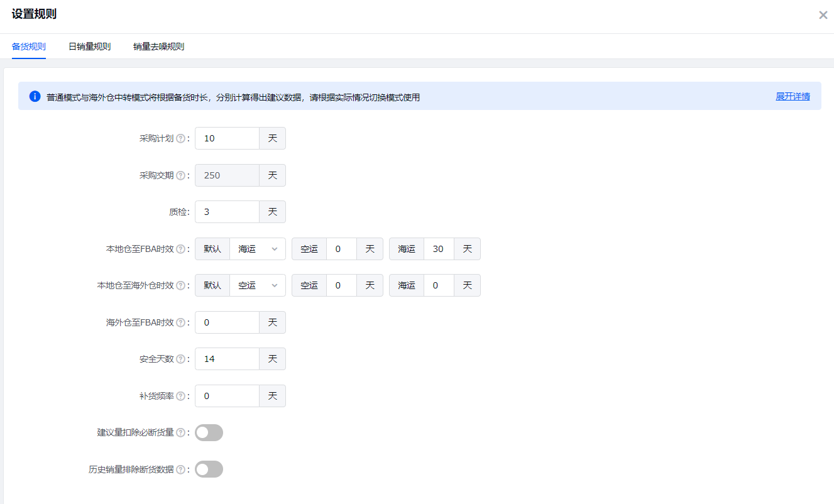The image size is (834, 504).
Task: Focus the 海外仓至FBA时效 days input
Action: point(227,322)
